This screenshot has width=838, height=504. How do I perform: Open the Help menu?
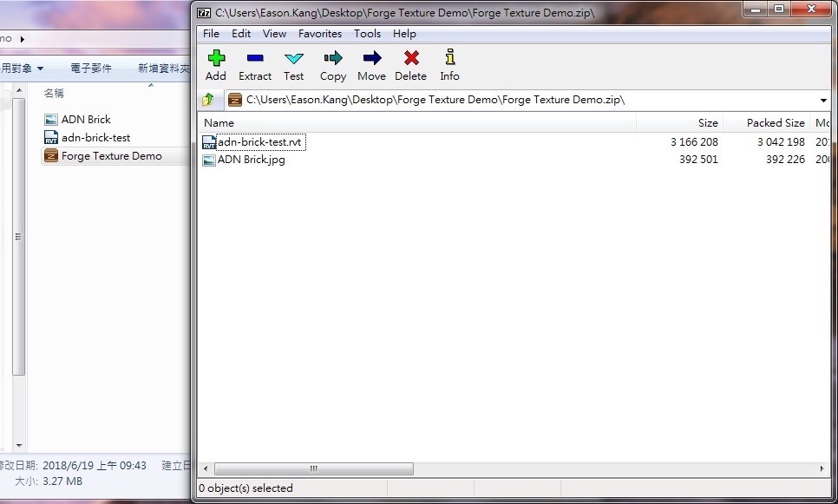click(404, 34)
